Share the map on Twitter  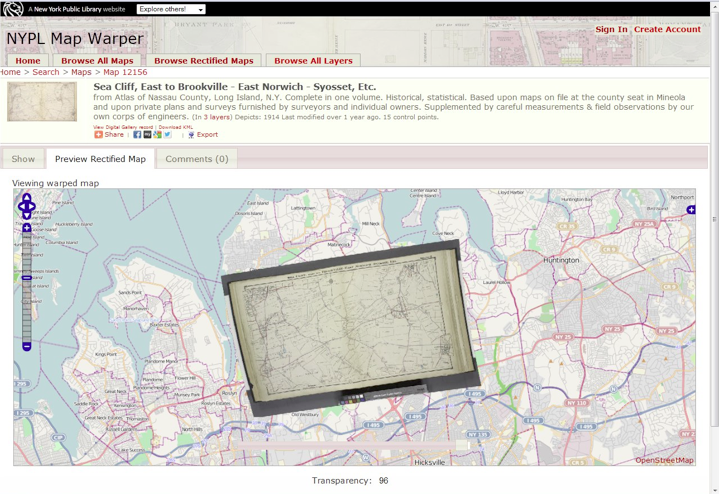point(167,134)
